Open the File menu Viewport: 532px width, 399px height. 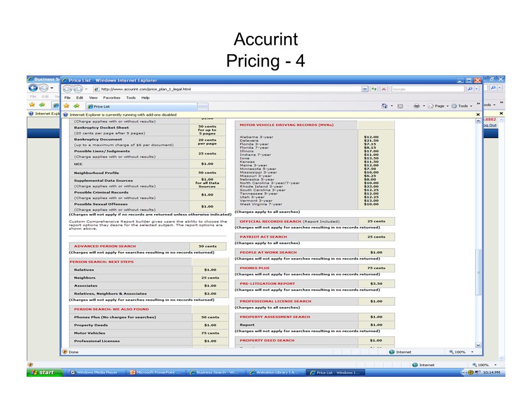coord(68,98)
